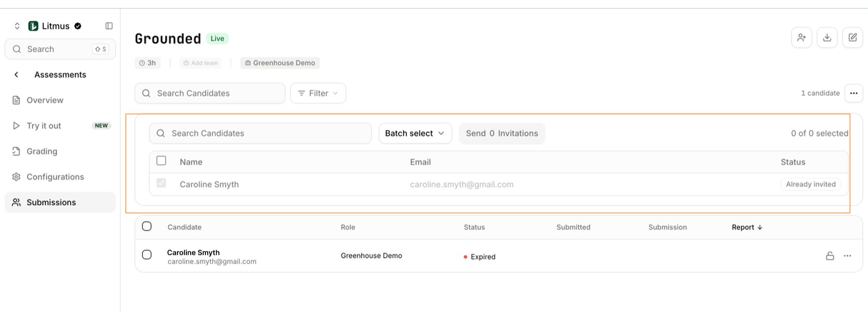
Task: Click the upper Search Candidates field
Action: [x=210, y=93]
